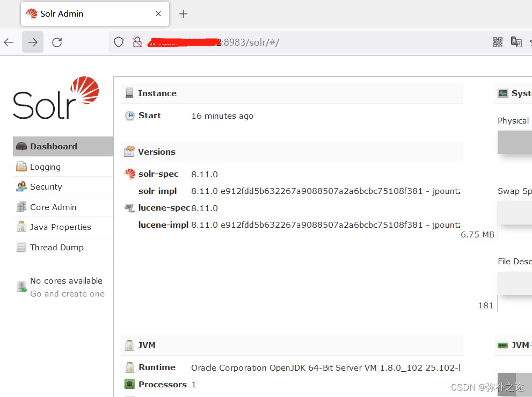The width and height of the screenshot is (532, 397).
Task: Open the tracking protection shield icon
Action: pyautogui.click(x=119, y=42)
